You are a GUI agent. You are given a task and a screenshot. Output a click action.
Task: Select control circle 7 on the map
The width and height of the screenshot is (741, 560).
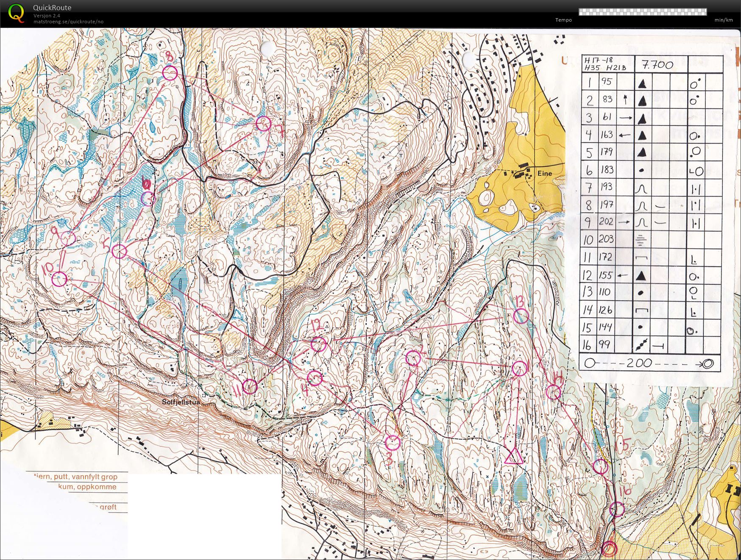[x=263, y=123]
